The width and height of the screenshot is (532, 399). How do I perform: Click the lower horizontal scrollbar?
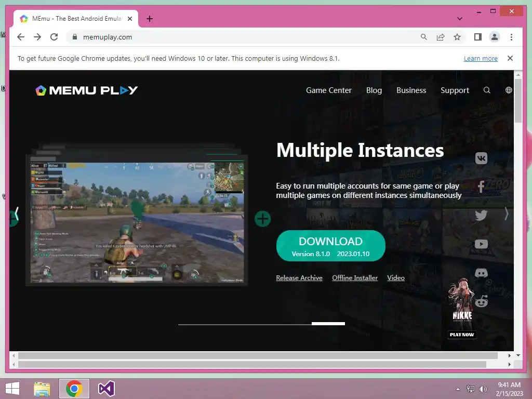click(x=252, y=364)
